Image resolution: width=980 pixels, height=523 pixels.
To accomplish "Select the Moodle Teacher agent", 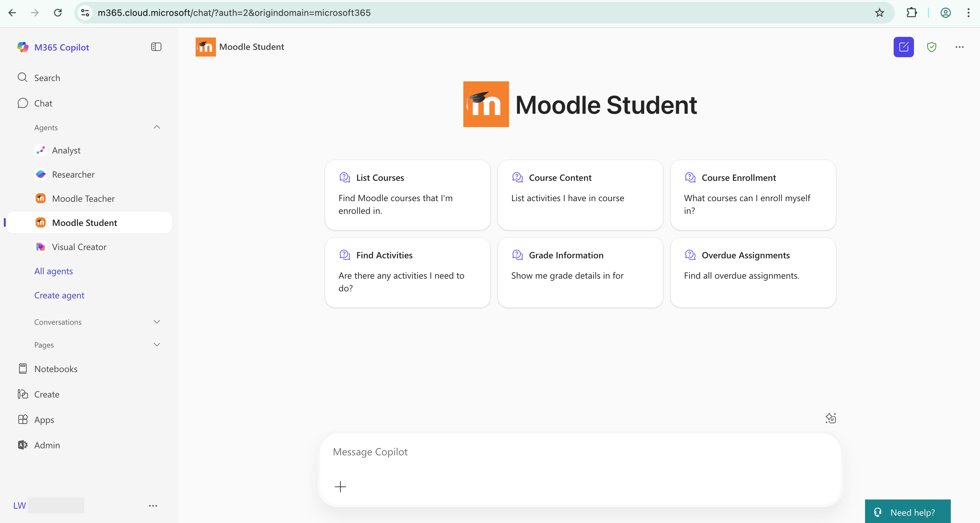I will 83,198.
